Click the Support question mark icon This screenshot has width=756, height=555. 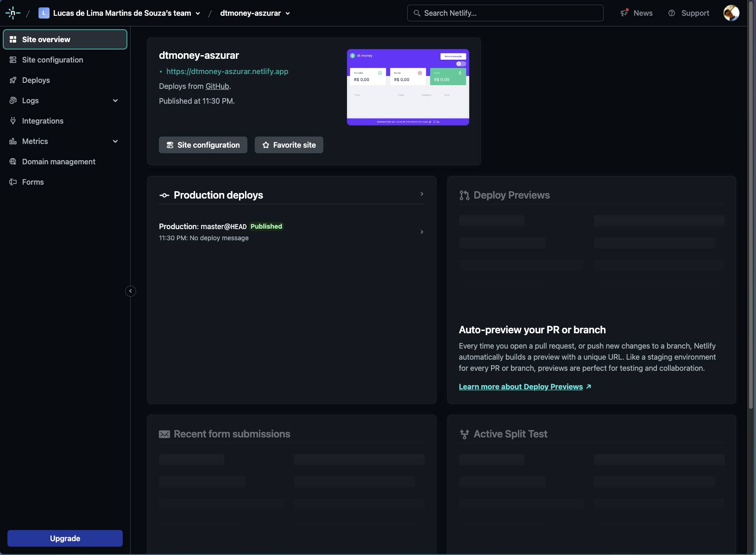[672, 13]
